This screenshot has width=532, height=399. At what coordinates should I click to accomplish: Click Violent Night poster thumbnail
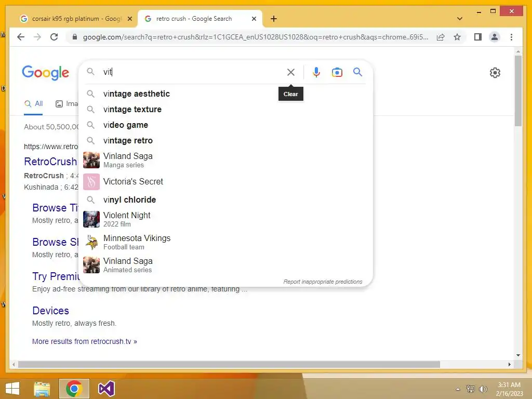coord(91,219)
